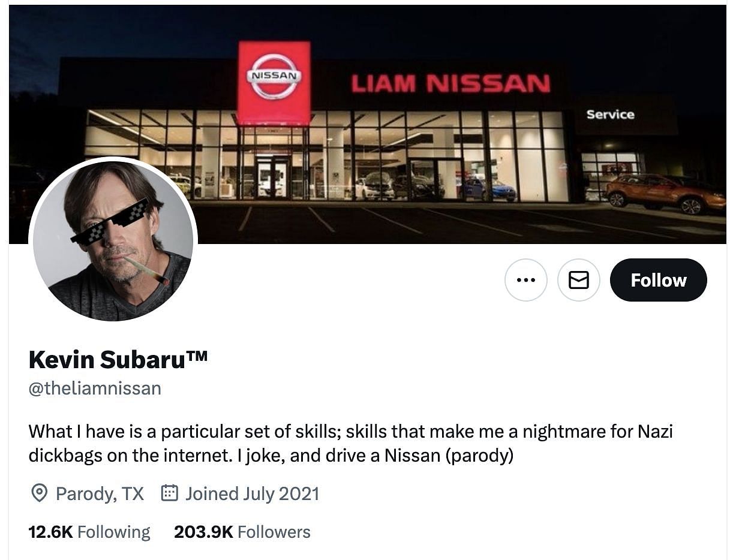View the 203.9K Followers list
739x560 pixels.
click(242, 532)
